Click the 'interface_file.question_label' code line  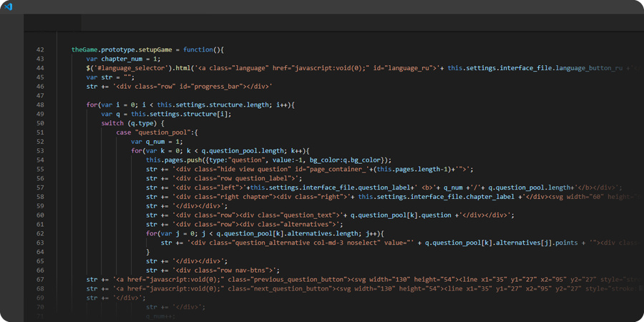pyautogui.click(x=384, y=187)
